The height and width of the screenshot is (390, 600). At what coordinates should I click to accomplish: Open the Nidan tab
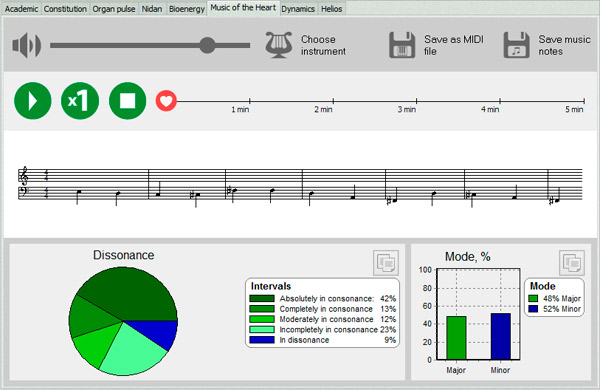pos(152,9)
